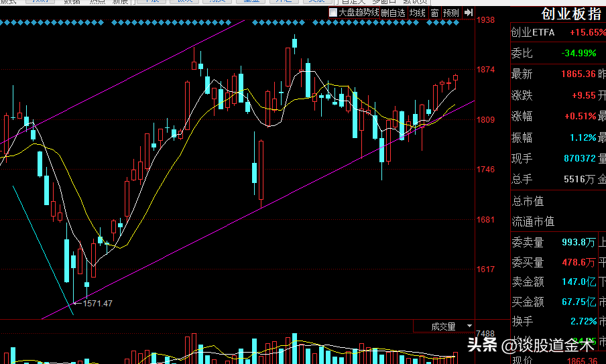Click the +0.51% value
This screenshot has height=364, width=606.
point(580,116)
